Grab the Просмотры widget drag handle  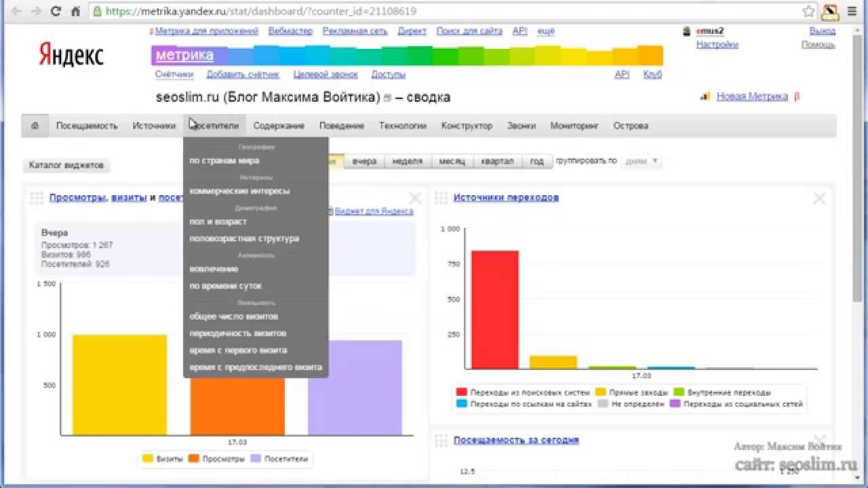pyautogui.click(x=37, y=198)
